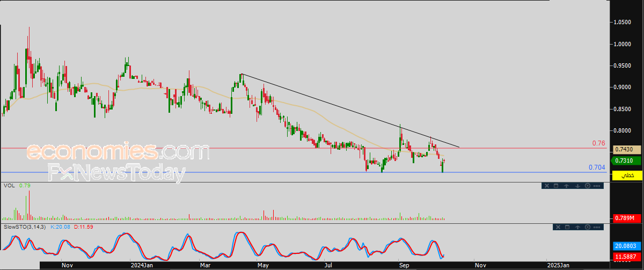The width and height of the screenshot is (644, 270).
Task: Click the red 0.789M volume tag
Action: pos(627,218)
